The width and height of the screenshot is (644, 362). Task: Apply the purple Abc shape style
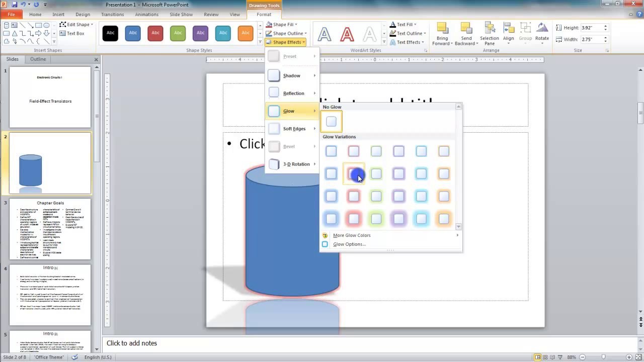(201, 33)
